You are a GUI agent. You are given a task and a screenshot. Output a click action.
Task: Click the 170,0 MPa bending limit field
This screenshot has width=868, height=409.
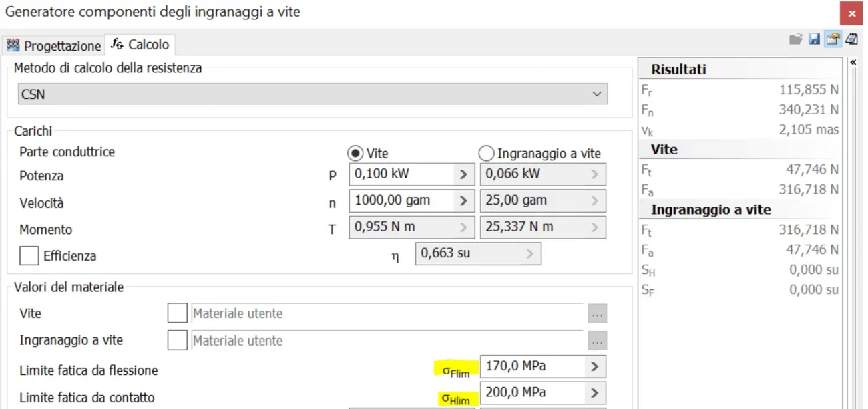[x=533, y=366]
